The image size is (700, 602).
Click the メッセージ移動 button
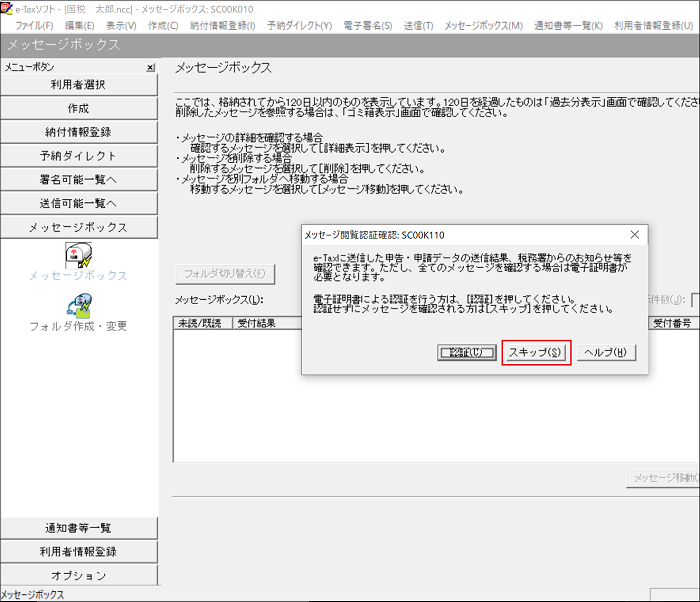(663, 478)
